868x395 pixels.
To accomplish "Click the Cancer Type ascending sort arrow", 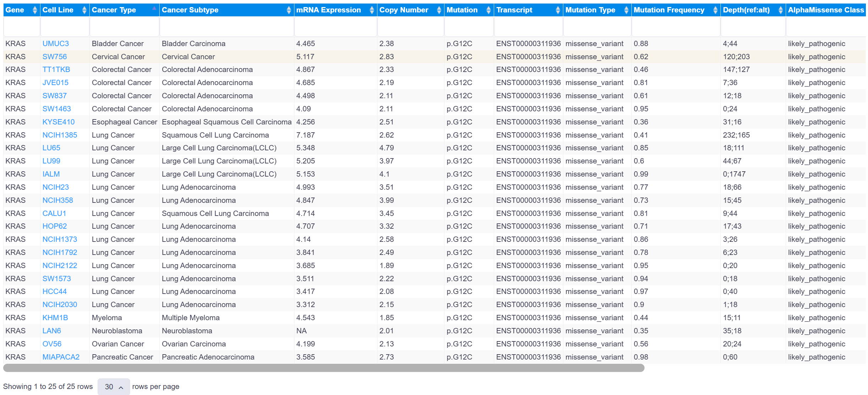I will click(154, 8).
